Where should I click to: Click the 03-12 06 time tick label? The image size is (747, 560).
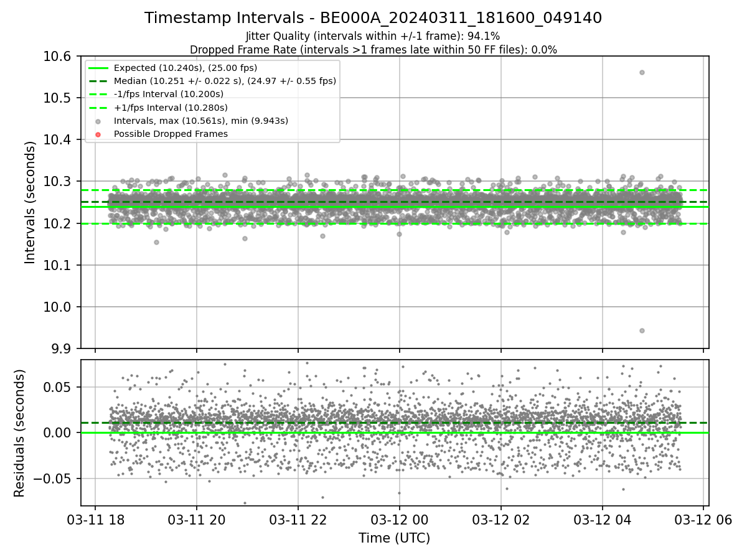pyautogui.click(x=703, y=520)
